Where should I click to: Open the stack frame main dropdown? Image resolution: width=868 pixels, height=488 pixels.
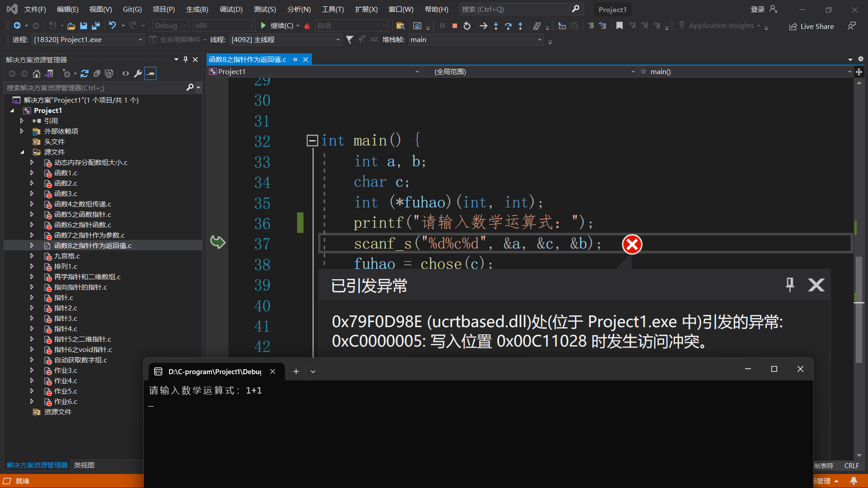point(476,40)
